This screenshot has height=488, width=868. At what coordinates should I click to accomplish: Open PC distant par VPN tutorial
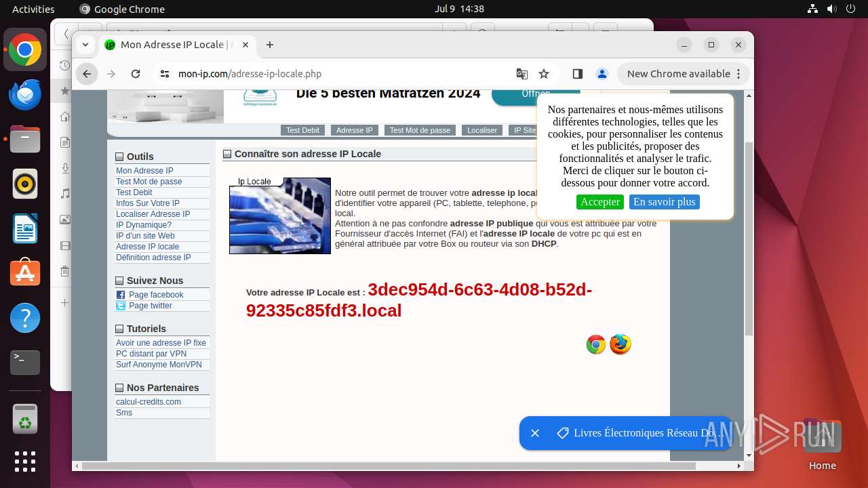[151, 354]
